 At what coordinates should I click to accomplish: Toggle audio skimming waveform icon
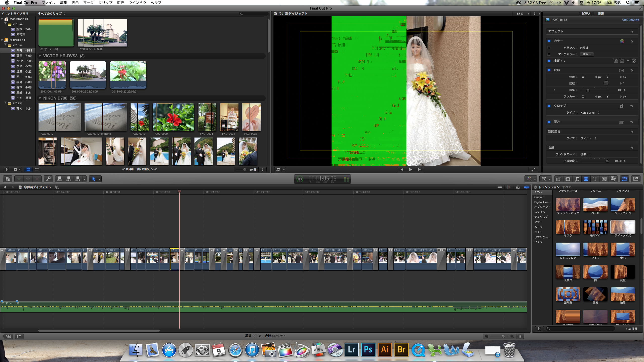click(x=509, y=187)
